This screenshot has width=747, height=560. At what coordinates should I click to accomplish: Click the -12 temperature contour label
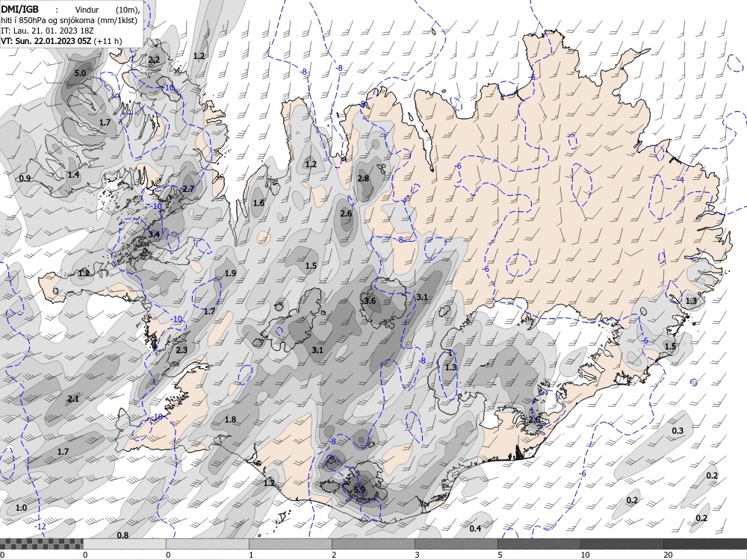click(41, 526)
